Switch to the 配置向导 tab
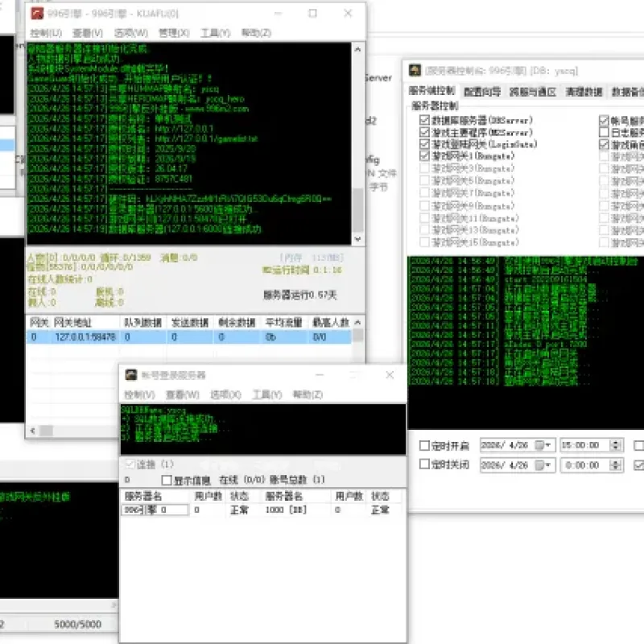The width and height of the screenshot is (644, 644). pyautogui.click(x=482, y=92)
